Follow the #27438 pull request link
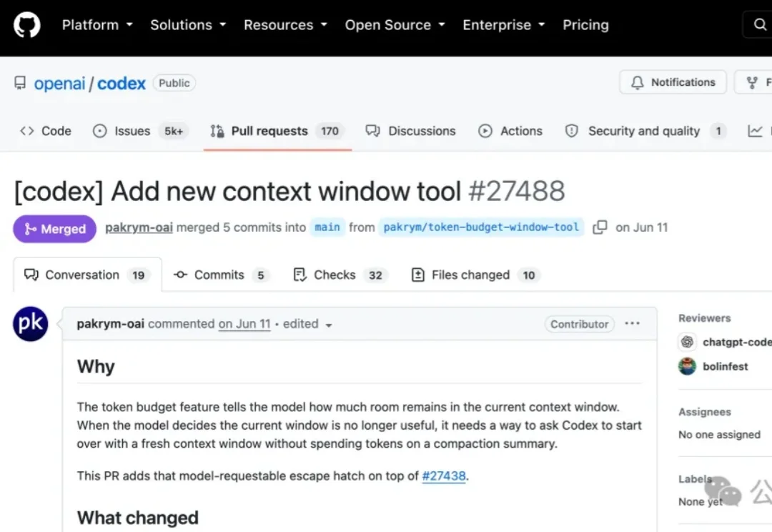This screenshot has height=532, width=772. 444,476
